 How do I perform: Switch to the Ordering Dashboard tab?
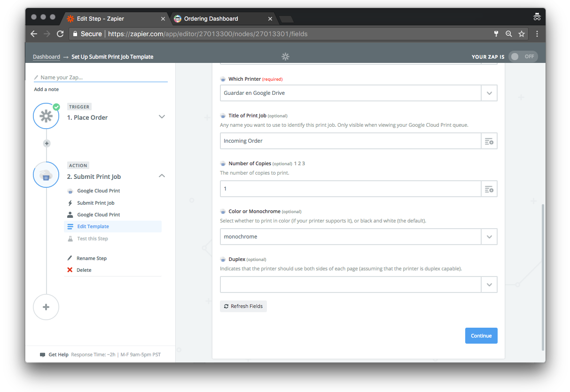tap(223, 19)
